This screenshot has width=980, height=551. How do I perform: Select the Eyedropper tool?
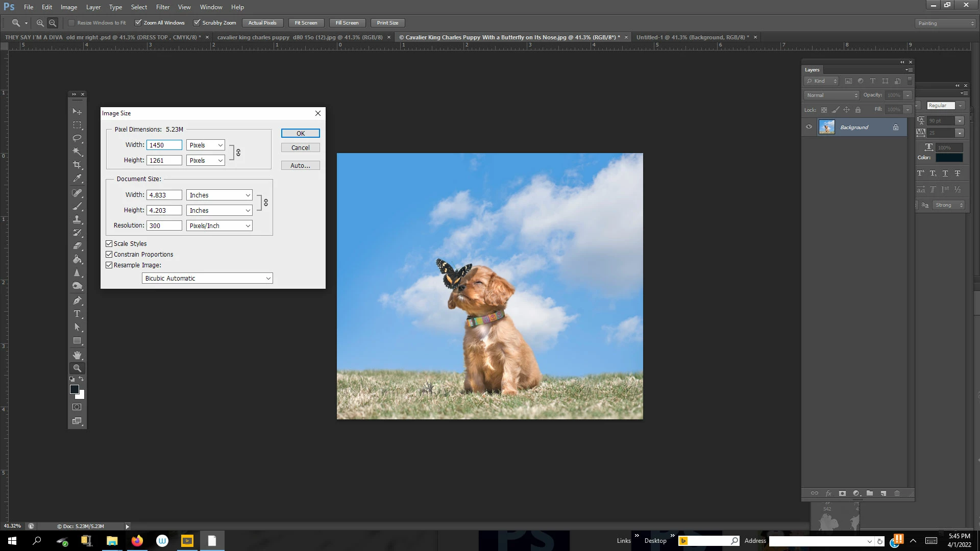[x=77, y=178]
